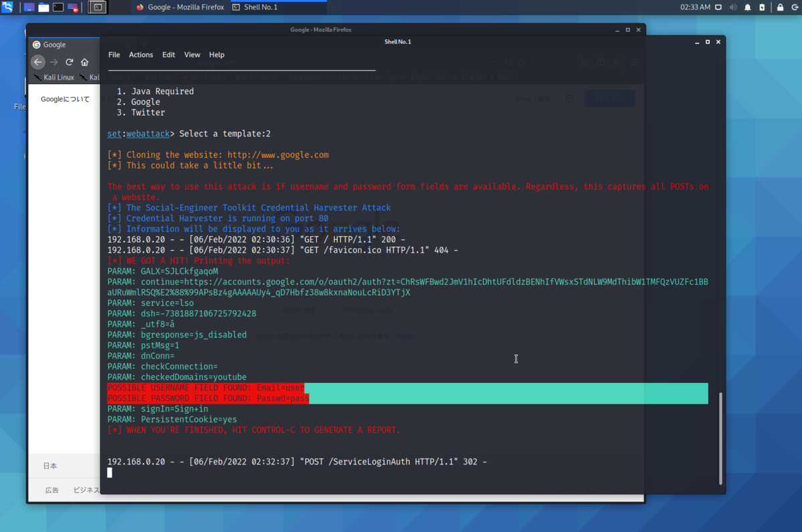The width and height of the screenshot is (802, 532).
Task: Switch to Google - Mozilla Firefox taskbar entry
Action: coord(179,7)
